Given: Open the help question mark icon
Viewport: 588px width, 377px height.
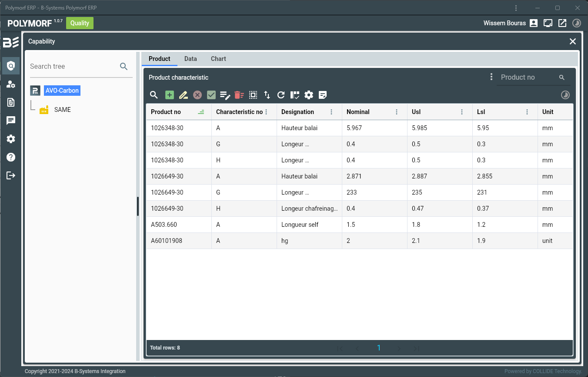Looking at the screenshot, I should click(11, 157).
